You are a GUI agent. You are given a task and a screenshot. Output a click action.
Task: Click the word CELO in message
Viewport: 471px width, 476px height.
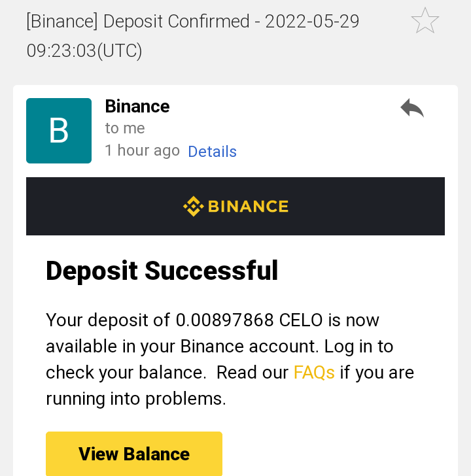click(x=301, y=320)
